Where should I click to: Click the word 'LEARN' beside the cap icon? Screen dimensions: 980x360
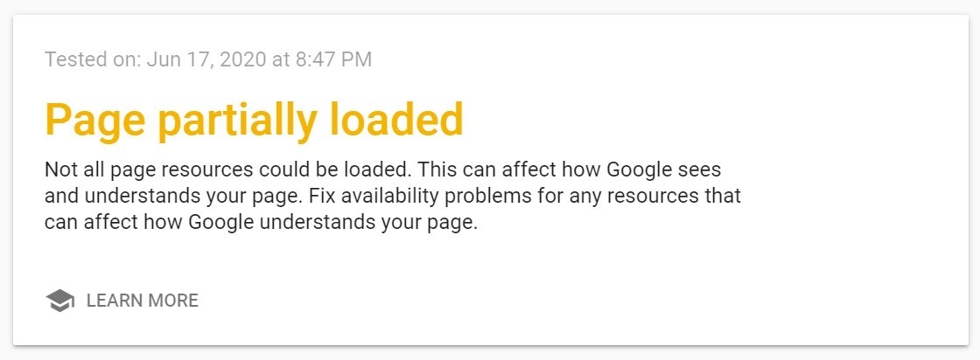pos(114,301)
